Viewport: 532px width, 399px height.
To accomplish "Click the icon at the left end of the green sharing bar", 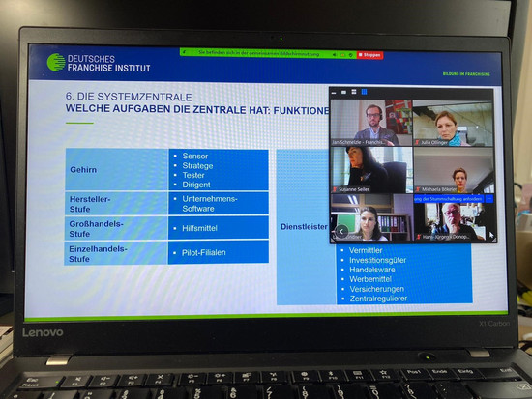I will (184, 52).
